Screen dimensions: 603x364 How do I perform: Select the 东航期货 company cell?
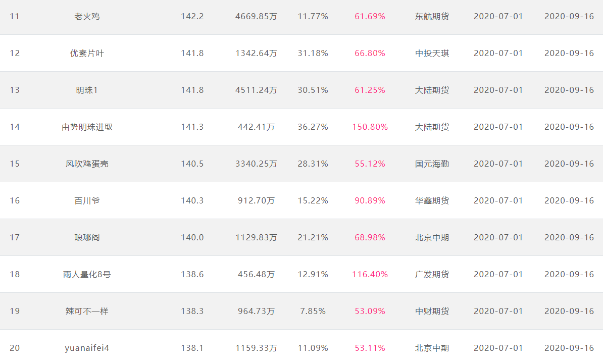tap(432, 17)
